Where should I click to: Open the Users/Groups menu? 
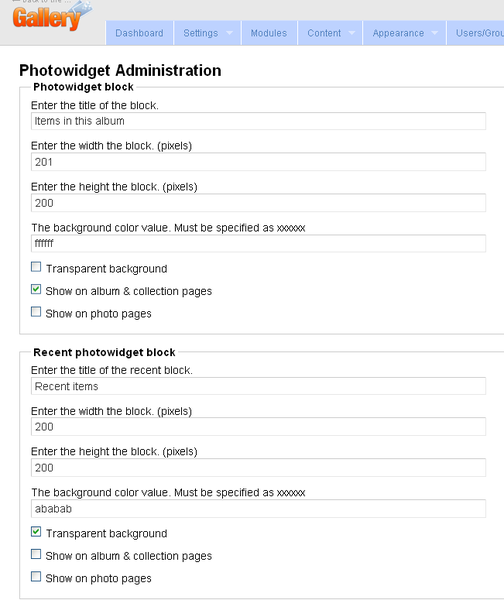point(476,33)
